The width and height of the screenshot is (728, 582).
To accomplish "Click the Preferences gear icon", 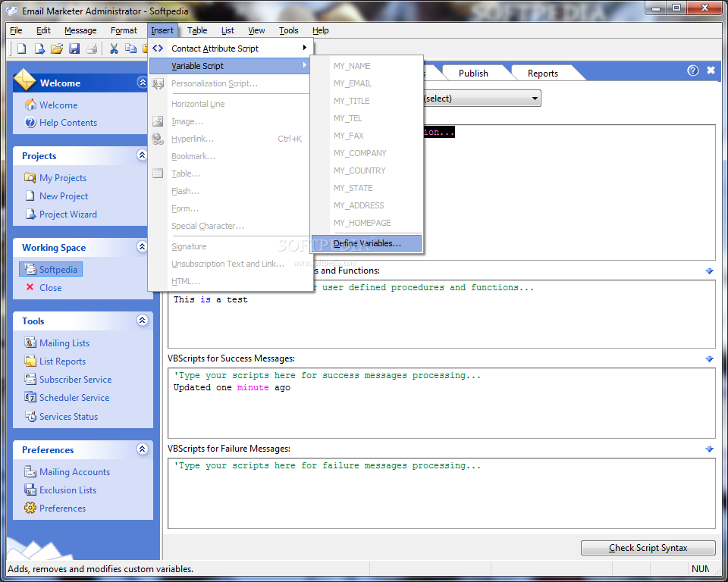I will [x=30, y=508].
